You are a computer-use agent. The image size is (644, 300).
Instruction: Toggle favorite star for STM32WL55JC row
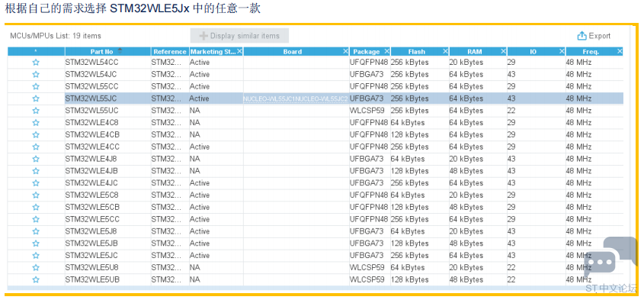pyautogui.click(x=36, y=98)
